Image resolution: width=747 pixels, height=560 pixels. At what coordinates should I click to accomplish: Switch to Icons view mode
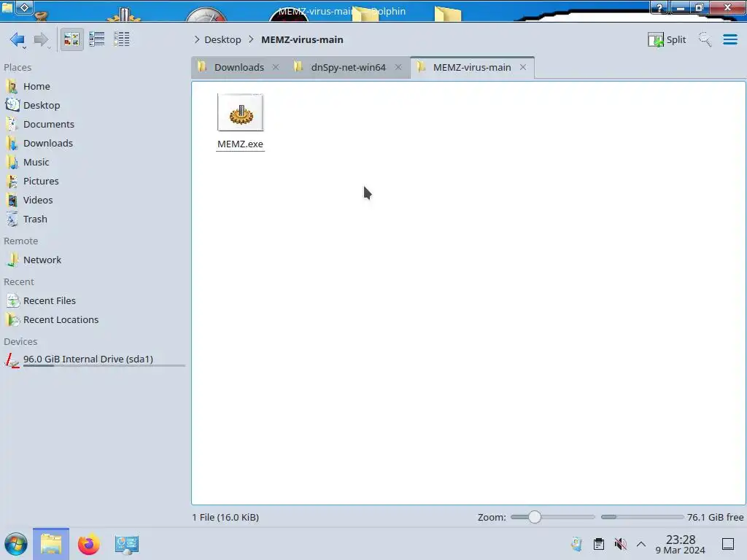click(71, 39)
